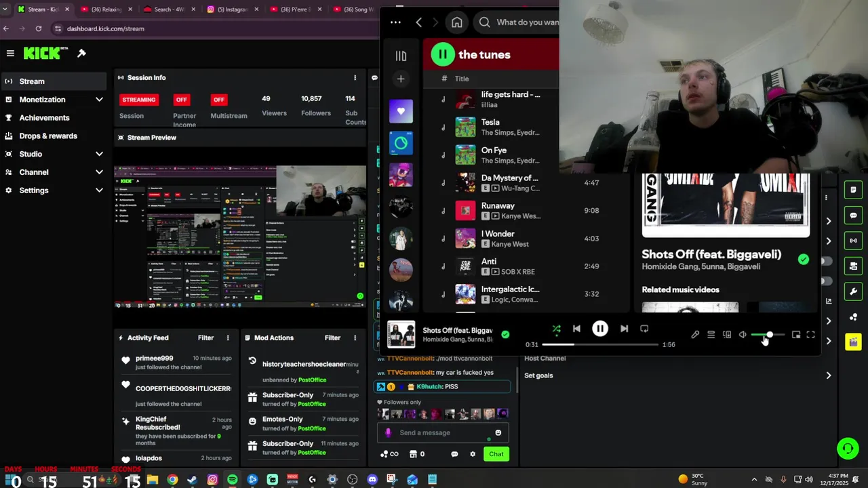
Task: Open the Spotify three-dots menu
Action: point(395,22)
